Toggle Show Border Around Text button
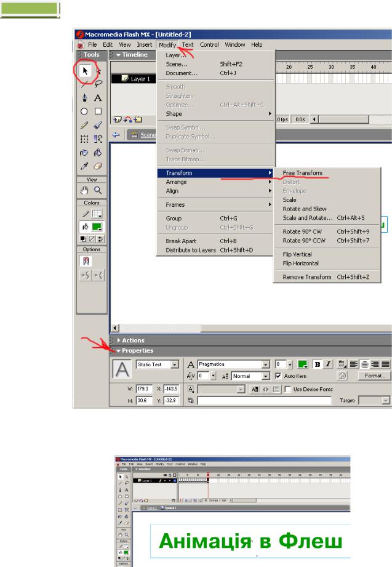Viewport: 392px width, 567px height. click(276, 389)
